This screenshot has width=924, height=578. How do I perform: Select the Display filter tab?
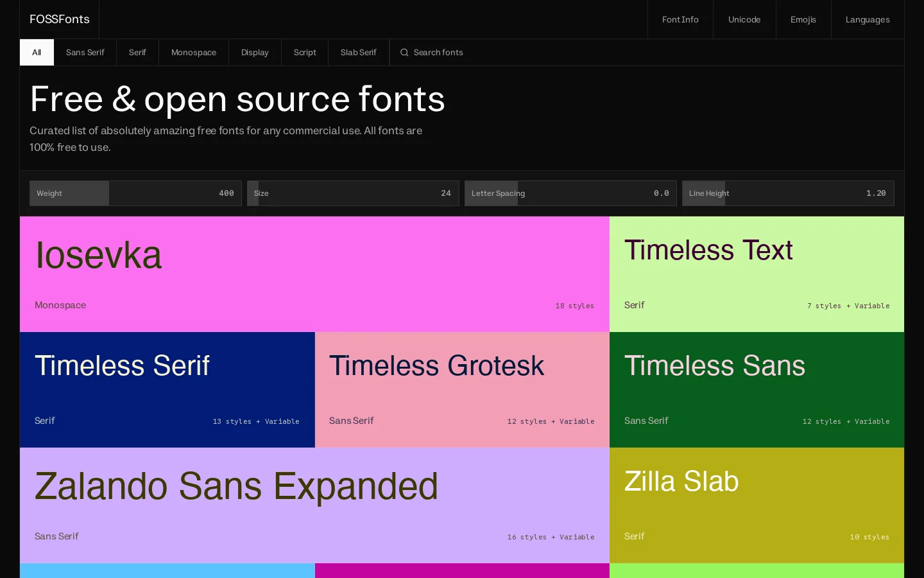(x=255, y=53)
